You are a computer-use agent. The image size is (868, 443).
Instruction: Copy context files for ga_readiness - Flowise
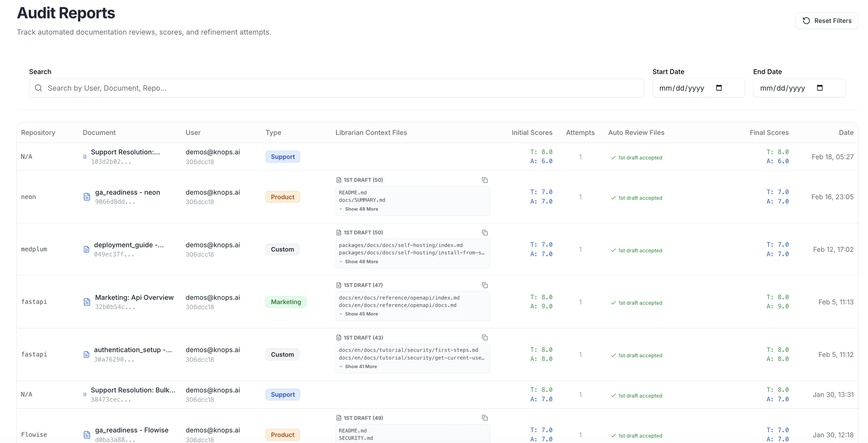(485, 418)
